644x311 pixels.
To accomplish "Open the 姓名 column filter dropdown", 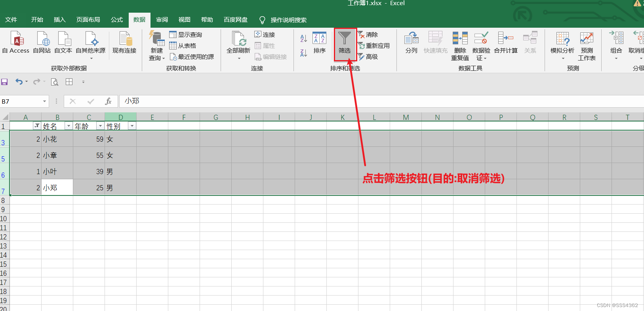I will tap(69, 126).
